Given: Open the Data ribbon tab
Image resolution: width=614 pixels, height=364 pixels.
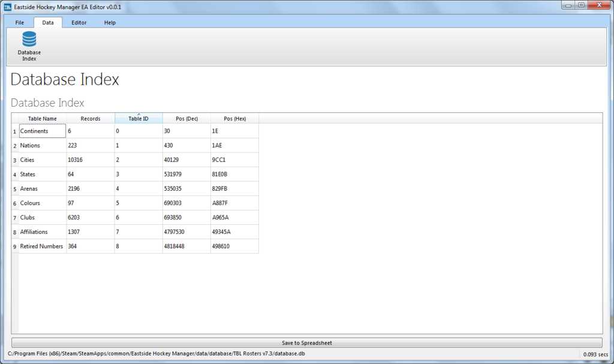Looking at the screenshot, I should (48, 22).
